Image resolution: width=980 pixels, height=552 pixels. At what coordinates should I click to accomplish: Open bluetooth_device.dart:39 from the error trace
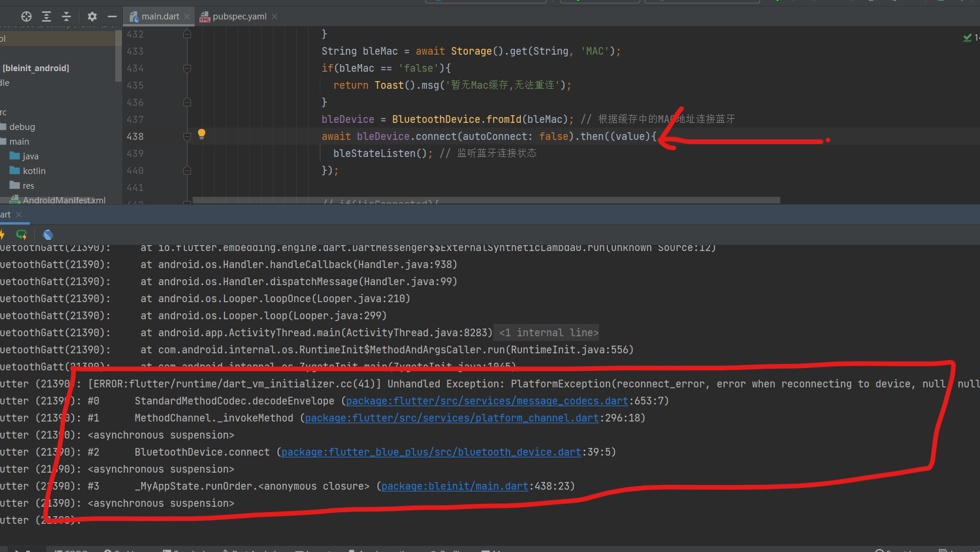click(x=431, y=451)
